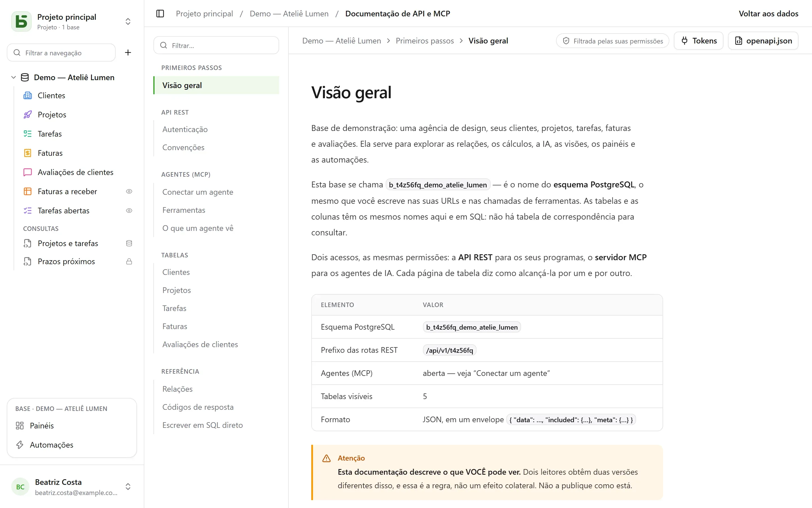Open Escrever em SQL direto page

pos(202,425)
